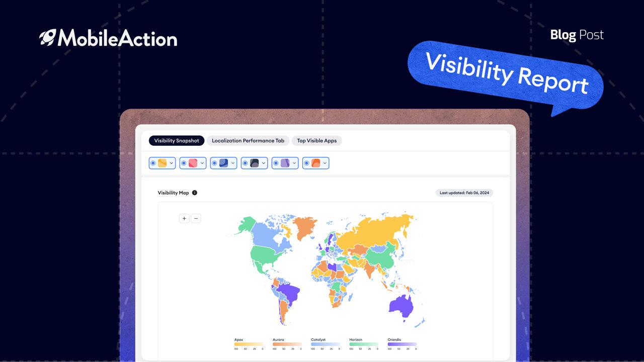Expand the yellow app selector dropdown arrow

(x=172, y=163)
